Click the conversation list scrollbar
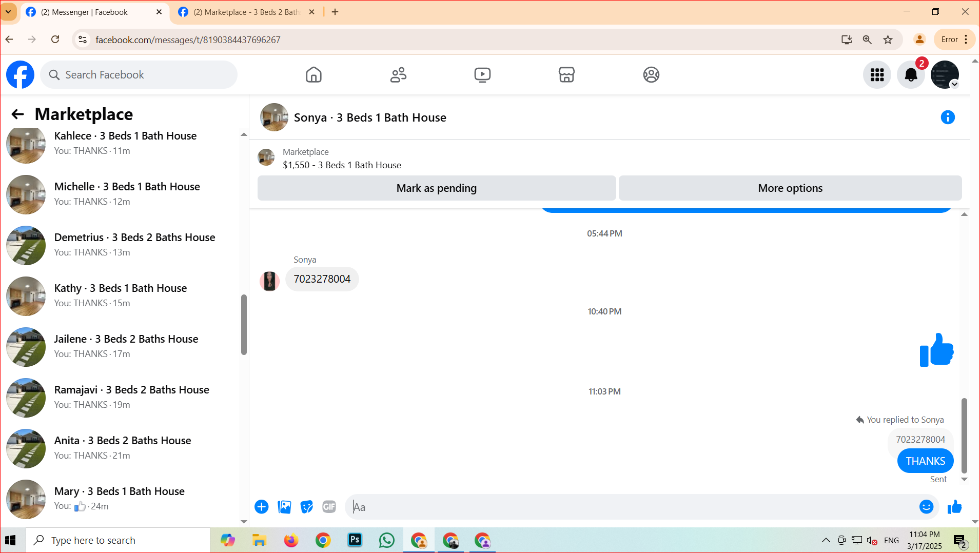Viewport: 980px width, 553px height. coord(244,324)
